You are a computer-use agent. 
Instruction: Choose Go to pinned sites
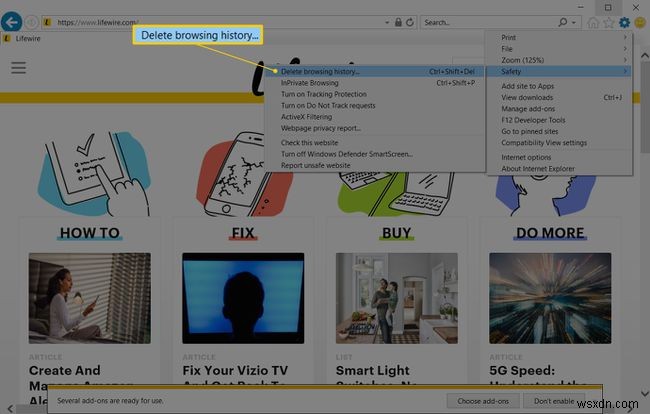(560, 131)
